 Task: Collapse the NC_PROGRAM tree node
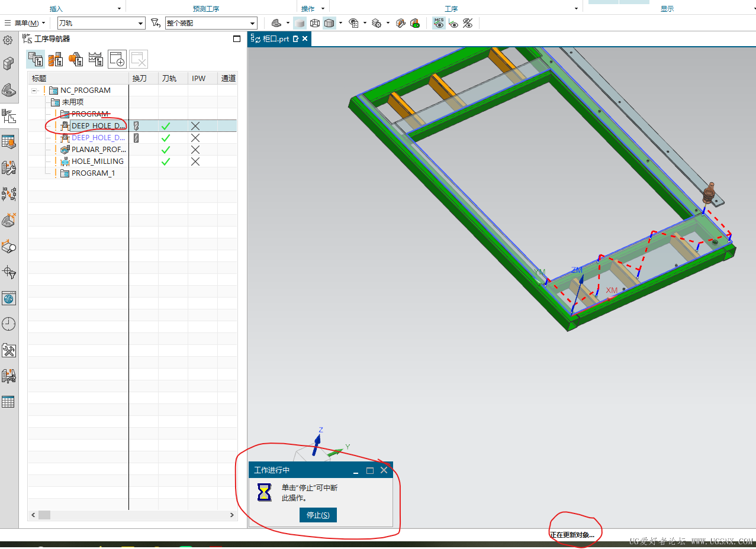[x=35, y=91]
